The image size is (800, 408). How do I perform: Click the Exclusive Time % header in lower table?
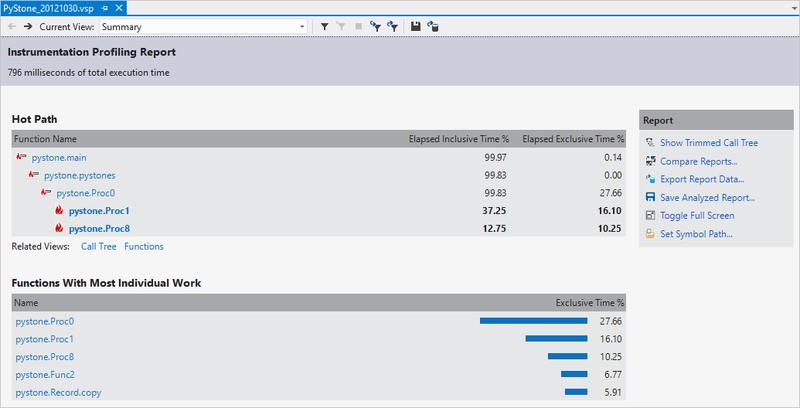point(590,302)
